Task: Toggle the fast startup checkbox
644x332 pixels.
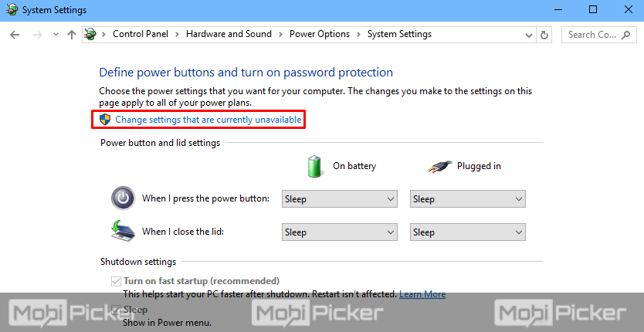Action: [117, 281]
